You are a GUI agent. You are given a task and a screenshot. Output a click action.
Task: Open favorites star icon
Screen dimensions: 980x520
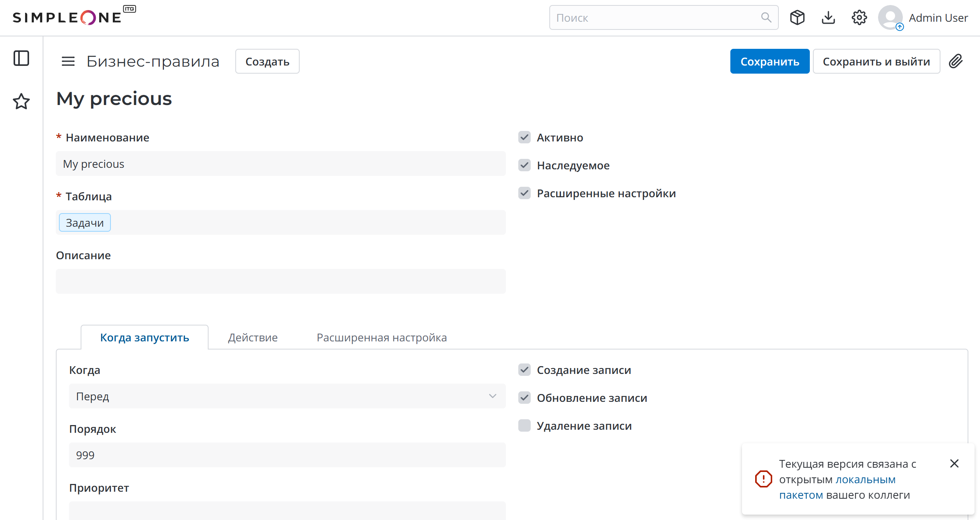(21, 102)
